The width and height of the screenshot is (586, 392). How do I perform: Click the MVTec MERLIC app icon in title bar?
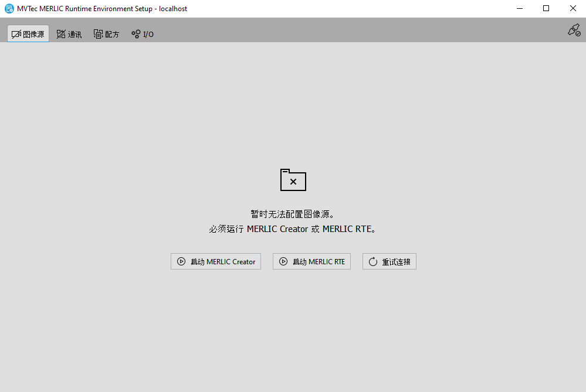pos(9,9)
